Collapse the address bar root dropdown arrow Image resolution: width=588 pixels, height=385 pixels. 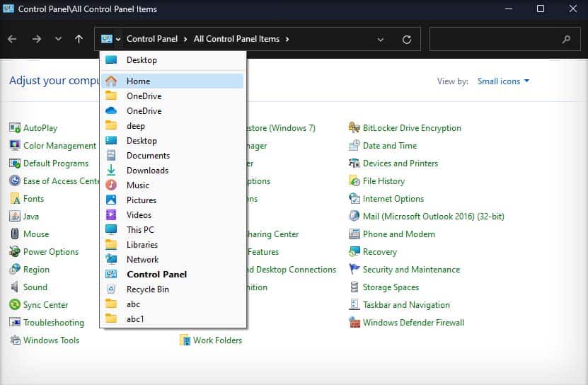click(x=118, y=39)
